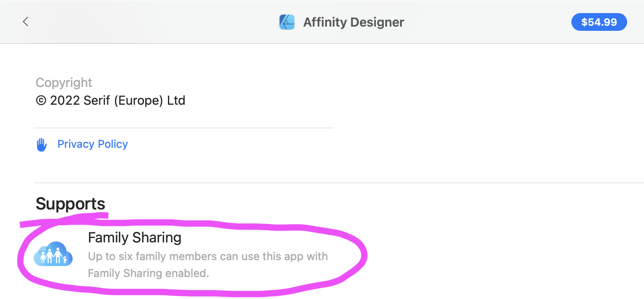This screenshot has width=644, height=299.
Task: Click empty toolbar area left of the price
Action: (485, 22)
